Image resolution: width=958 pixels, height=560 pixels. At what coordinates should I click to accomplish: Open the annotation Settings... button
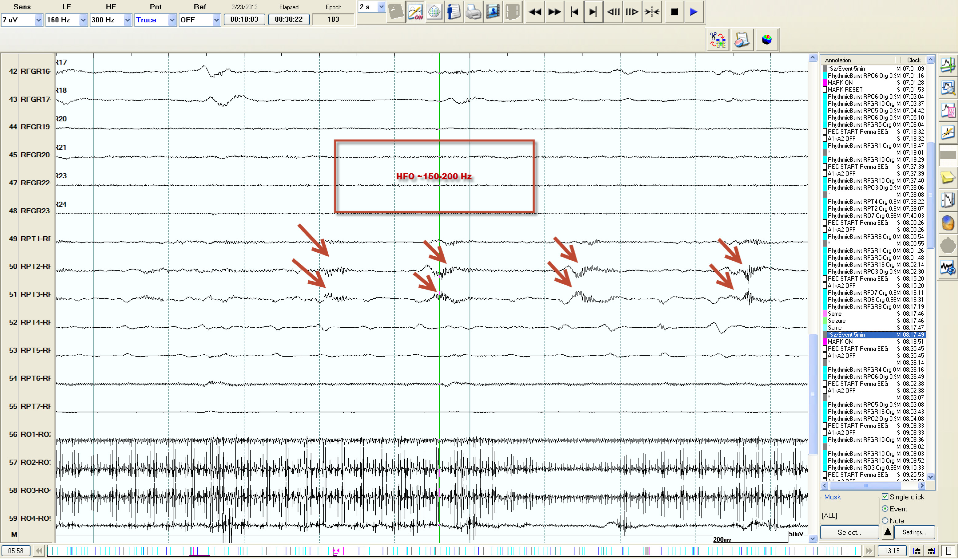tap(914, 533)
